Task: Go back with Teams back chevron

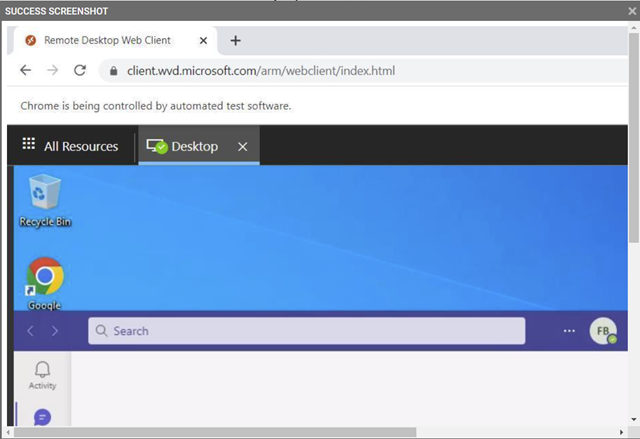Action: 30,331
